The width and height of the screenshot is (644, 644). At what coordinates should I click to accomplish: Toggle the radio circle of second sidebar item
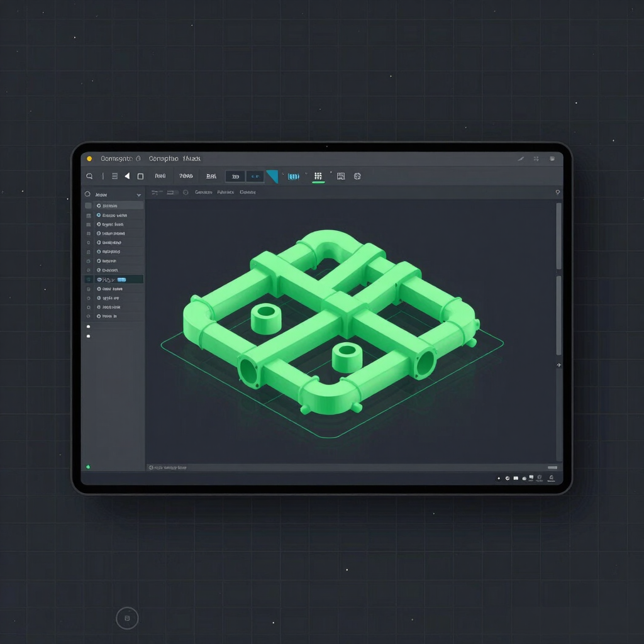(99, 215)
